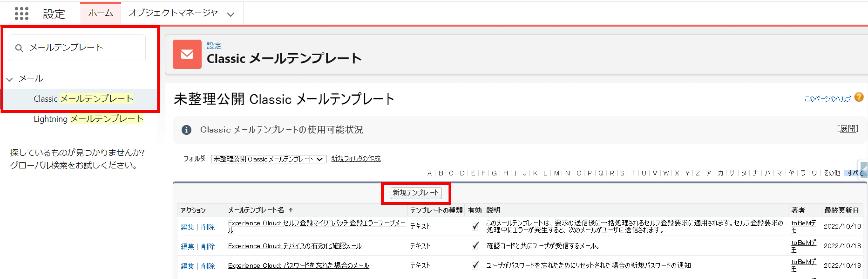This screenshot has height=279, width=868.
Task: Click the search magnifier icon in Quick Find
Action: tap(19, 48)
